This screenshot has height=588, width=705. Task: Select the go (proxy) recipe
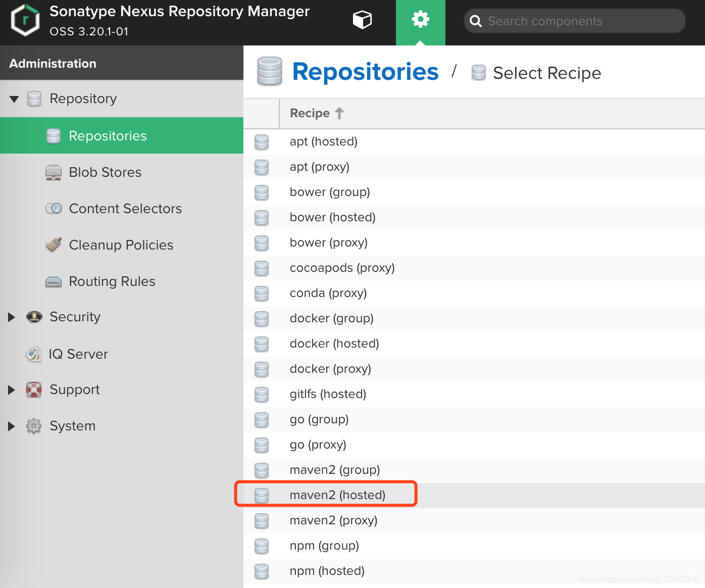pos(474,445)
